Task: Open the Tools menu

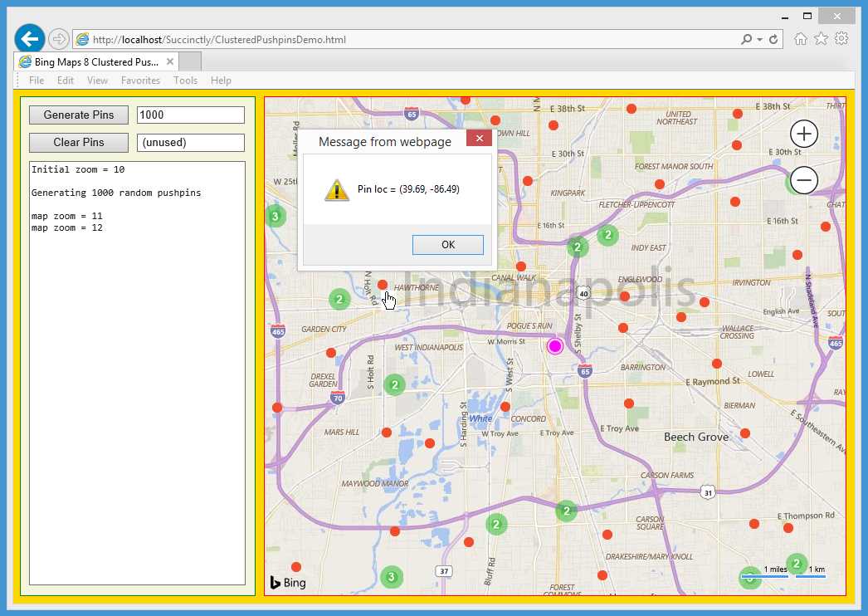Action: [x=185, y=81]
